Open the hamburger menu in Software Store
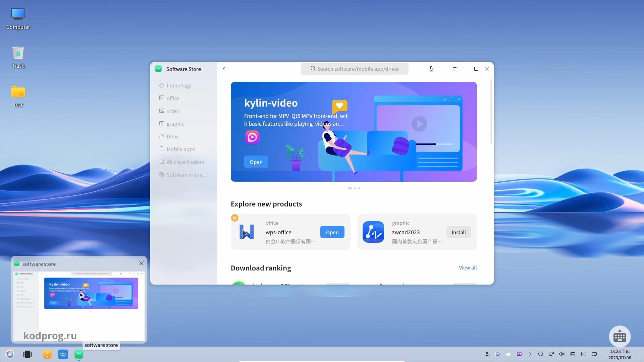 [x=455, y=69]
